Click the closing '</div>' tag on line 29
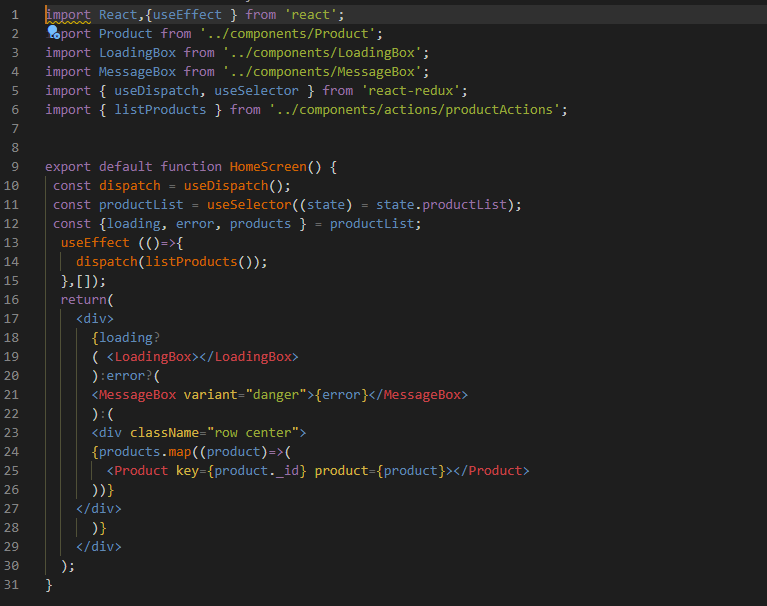The image size is (767, 606). pyautogui.click(x=99, y=546)
